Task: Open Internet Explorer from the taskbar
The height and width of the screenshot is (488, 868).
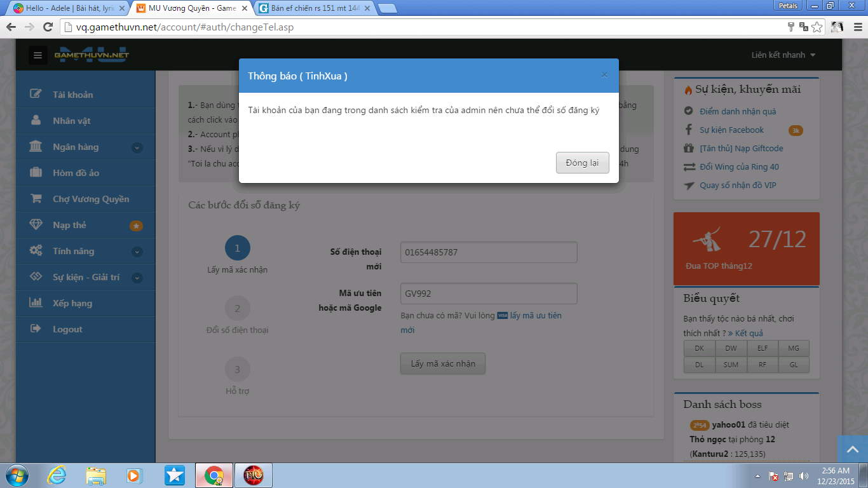Action: click(x=57, y=475)
